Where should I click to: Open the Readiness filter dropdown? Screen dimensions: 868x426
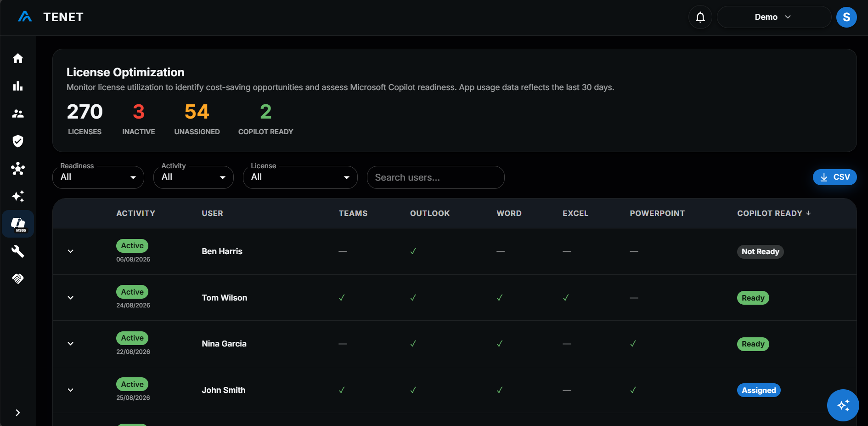pyautogui.click(x=98, y=177)
